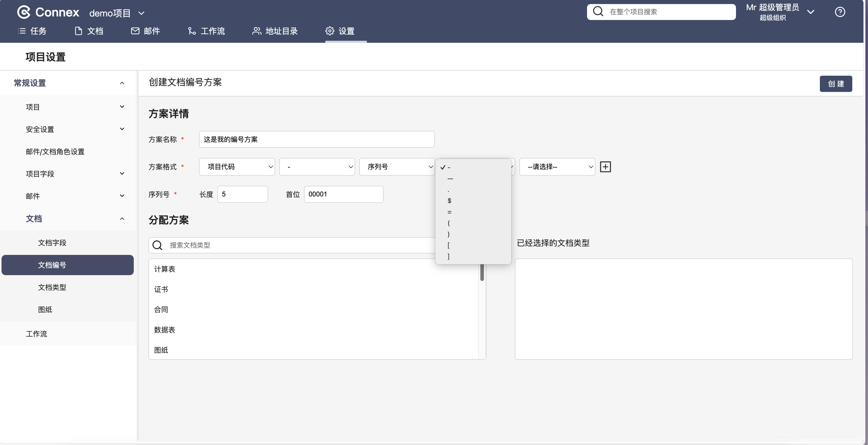Click the global project search magnifier icon
Viewport: 868px width, 445px height.
598,12
